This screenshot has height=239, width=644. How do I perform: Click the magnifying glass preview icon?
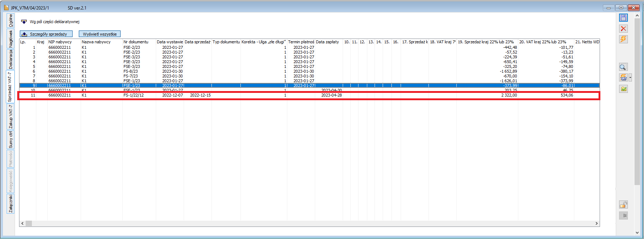click(x=623, y=67)
